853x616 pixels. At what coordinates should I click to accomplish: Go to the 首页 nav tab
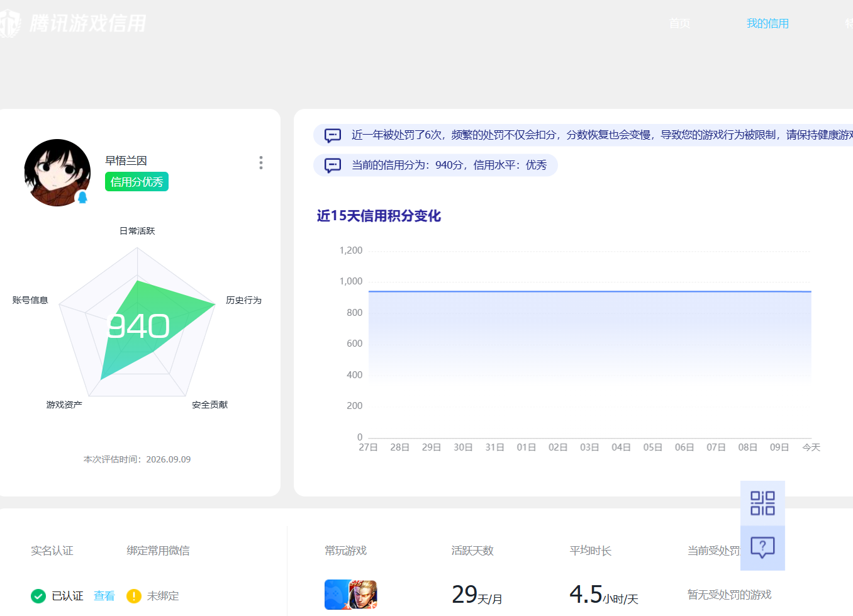679,23
